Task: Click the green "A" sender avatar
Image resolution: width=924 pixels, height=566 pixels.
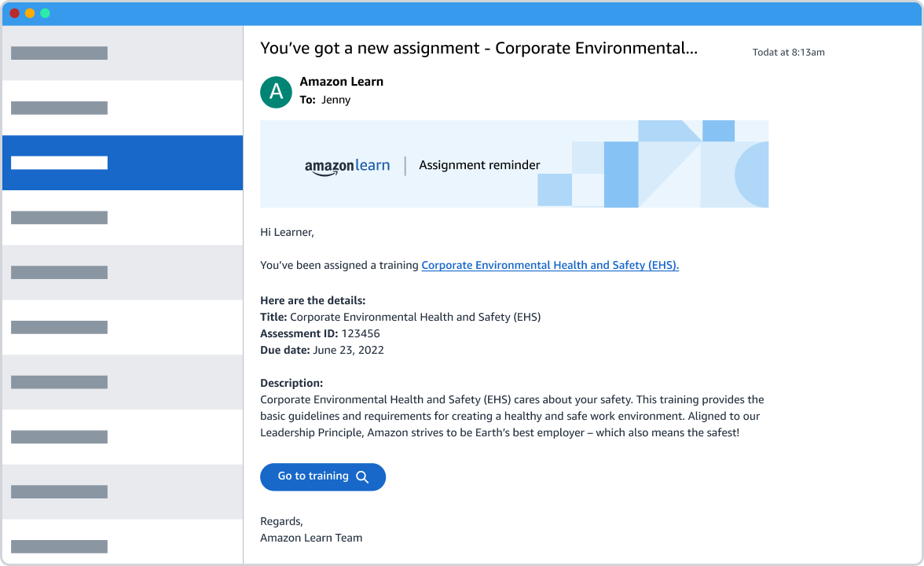Action: click(x=276, y=92)
